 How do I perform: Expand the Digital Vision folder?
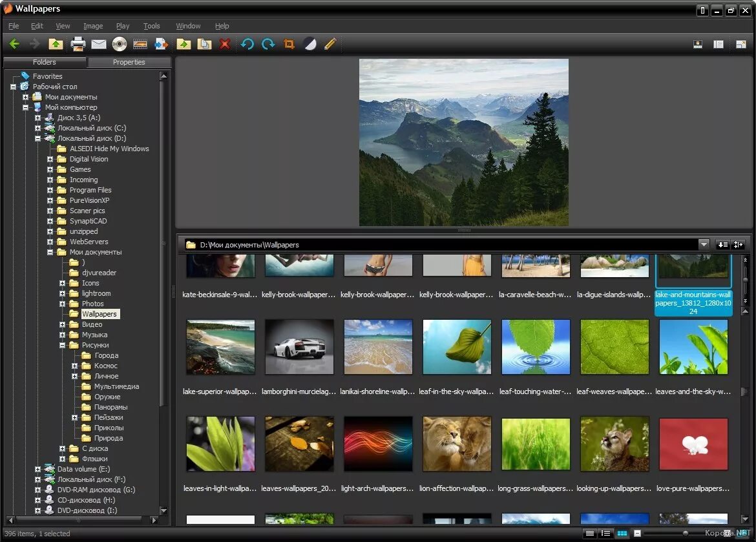(x=50, y=159)
